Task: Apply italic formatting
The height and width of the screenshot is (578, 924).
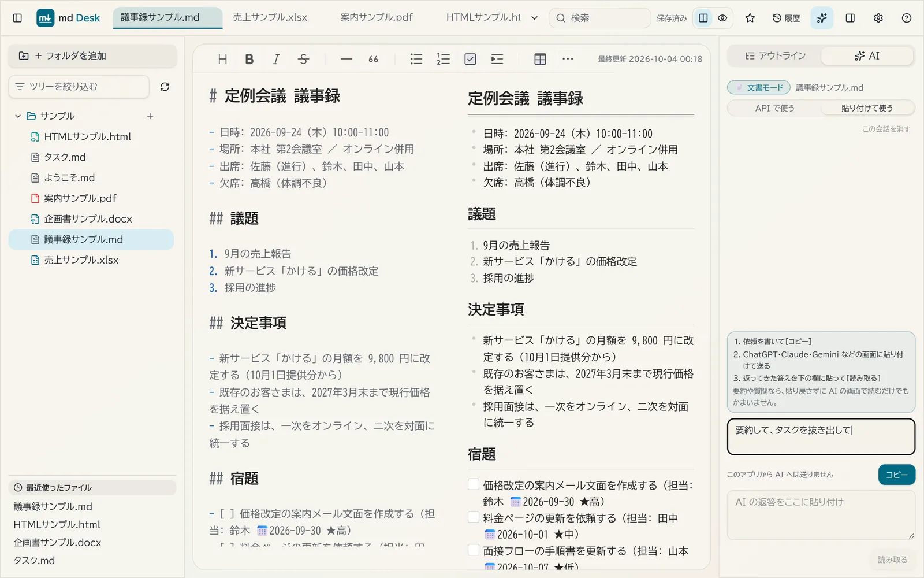Action: (276, 59)
